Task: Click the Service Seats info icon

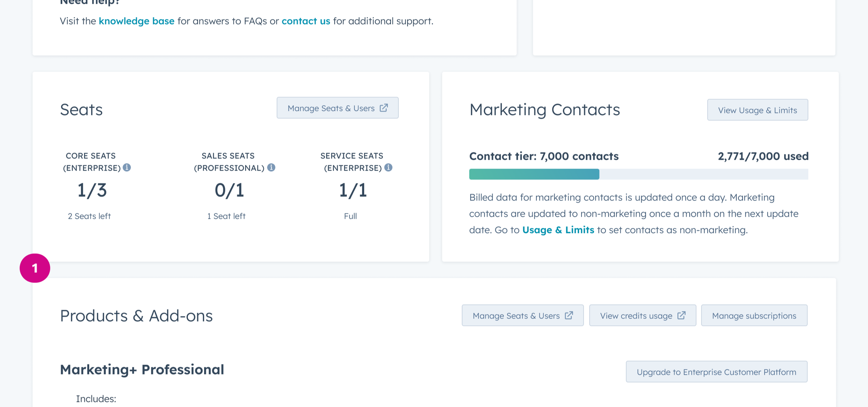Action: point(388,168)
